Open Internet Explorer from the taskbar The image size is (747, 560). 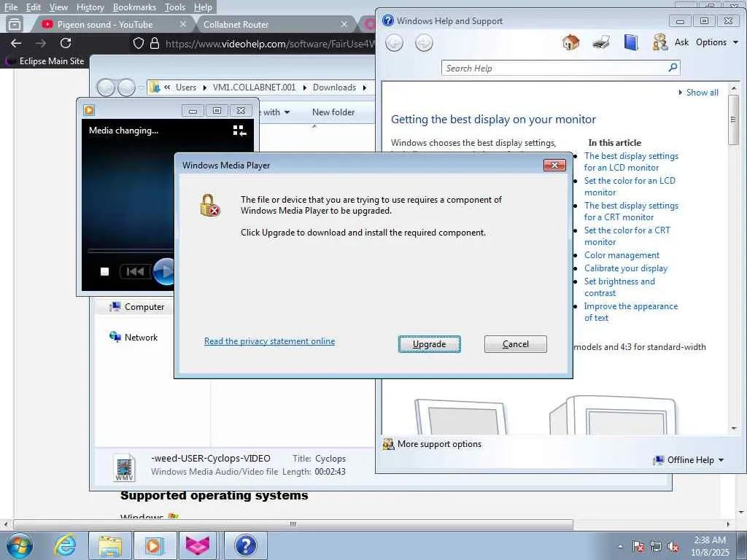click(65, 545)
